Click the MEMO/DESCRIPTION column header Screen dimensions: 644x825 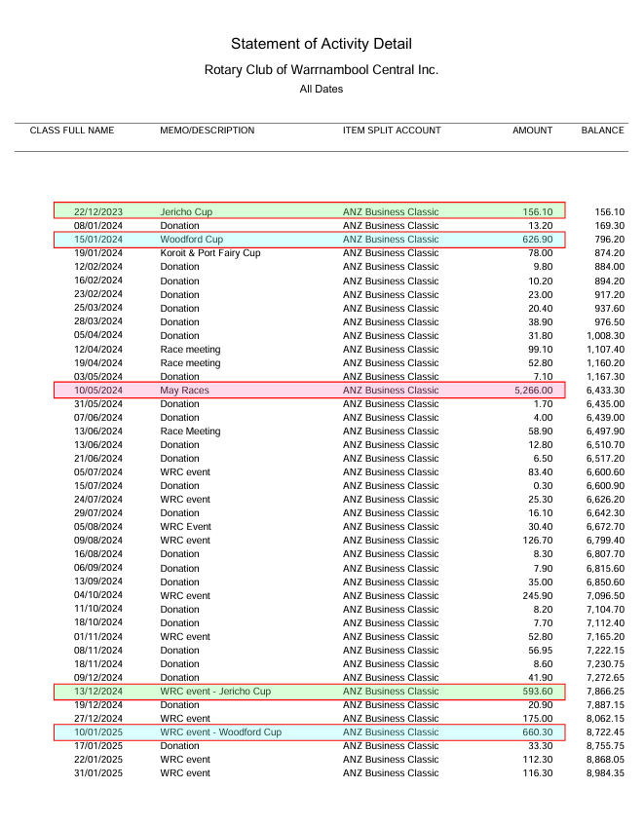(x=208, y=131)
